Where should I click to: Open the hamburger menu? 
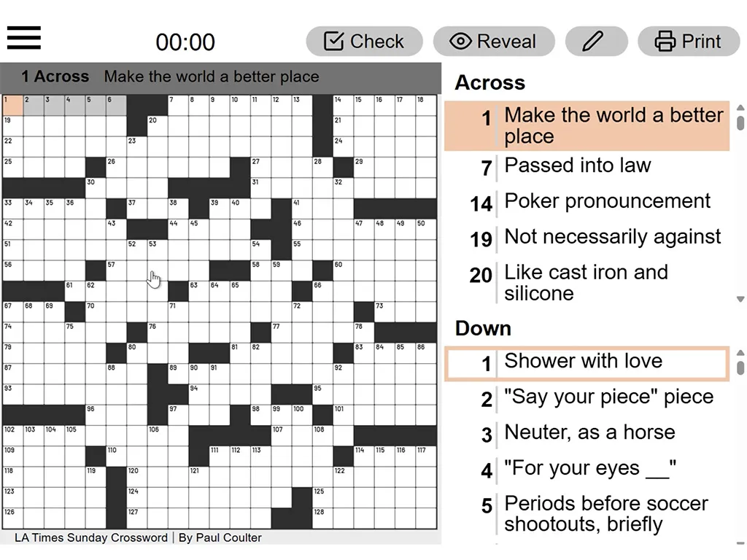24,38
